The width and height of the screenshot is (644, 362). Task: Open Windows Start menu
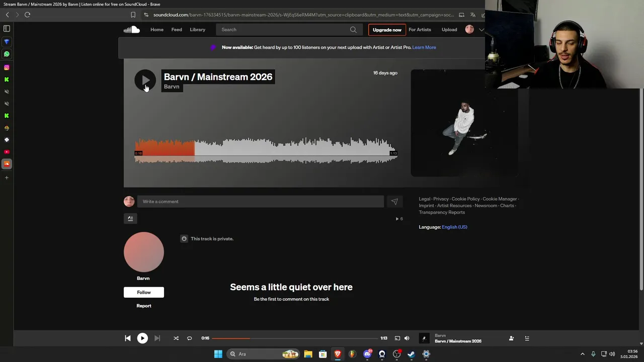[218, 354]
